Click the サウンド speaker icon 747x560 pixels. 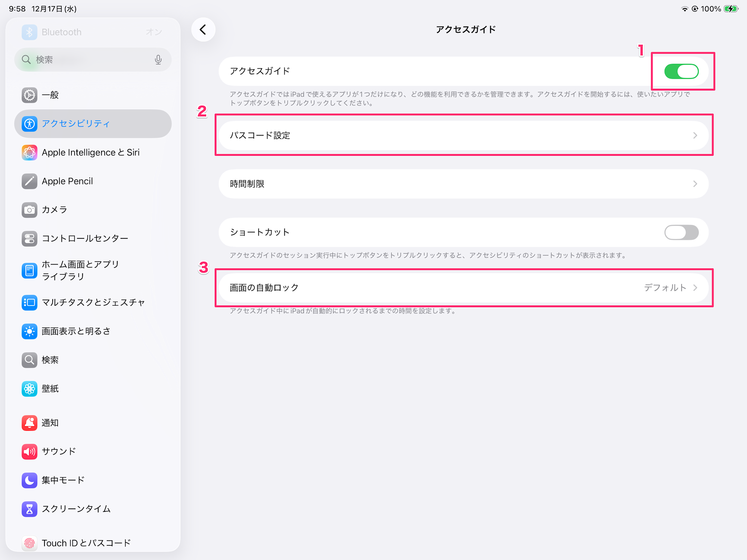point(29,452)
